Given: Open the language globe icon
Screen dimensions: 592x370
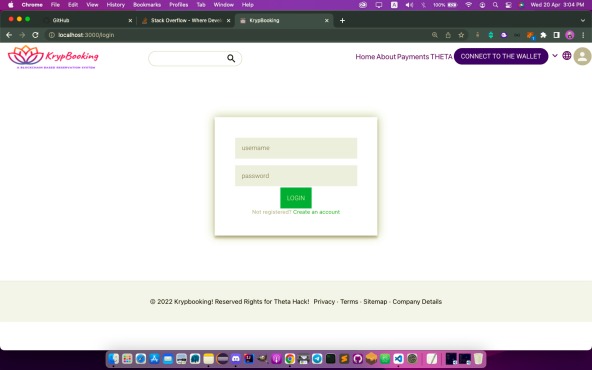Looking at the screenshot, I should (566, 56).
